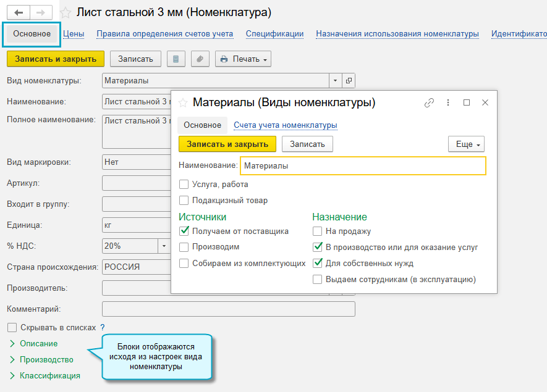Screen dimensions: 547x392
Task: Open attached files paperclip icon
Action: point(200,59)
